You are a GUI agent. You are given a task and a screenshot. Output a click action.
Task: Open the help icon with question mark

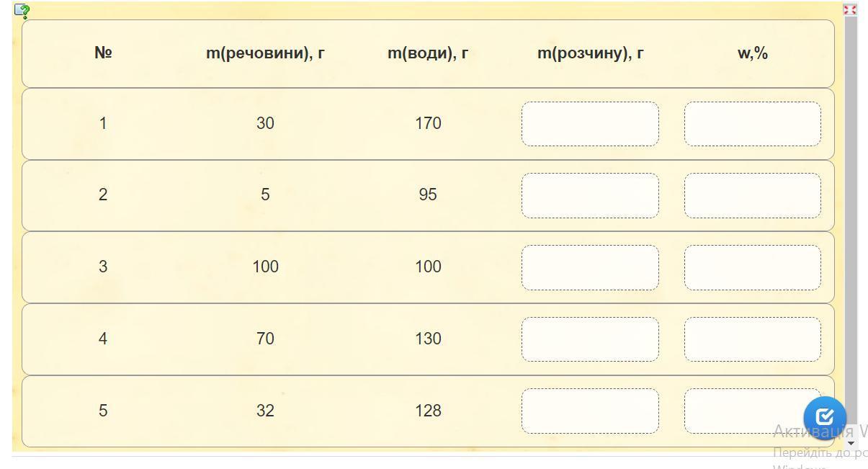tap(22, 11)
